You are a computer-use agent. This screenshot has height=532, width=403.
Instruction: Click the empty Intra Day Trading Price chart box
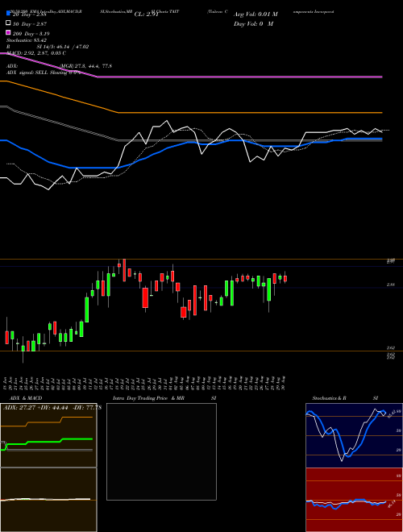pyautogui.click(x=161, y=451)
